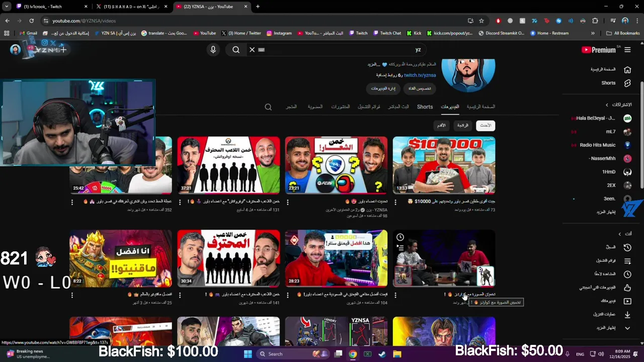Click the YouTube Premium logo
644x362 pixels.
pyautogui.click(x=599, y=50)
